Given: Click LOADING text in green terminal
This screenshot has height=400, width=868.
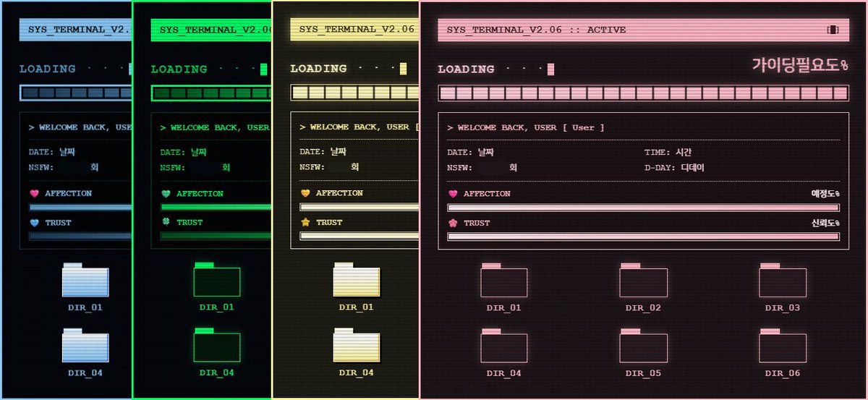Looking at the screenshot, I should click(179, 69).
